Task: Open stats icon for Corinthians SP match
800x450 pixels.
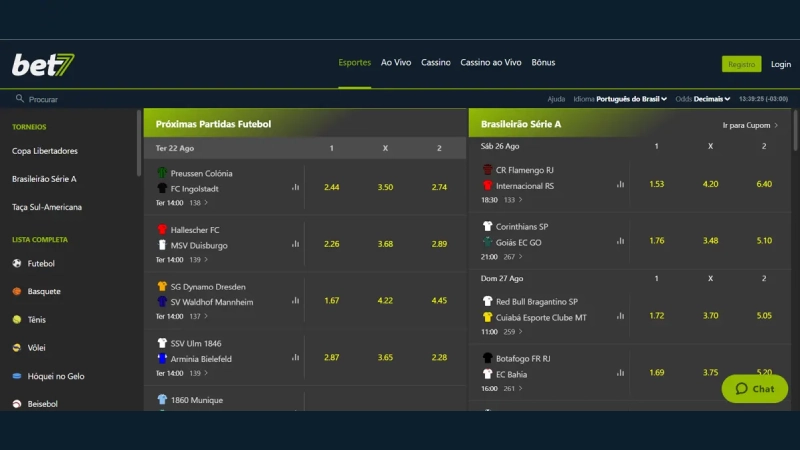Action: (x=620, y=241)
